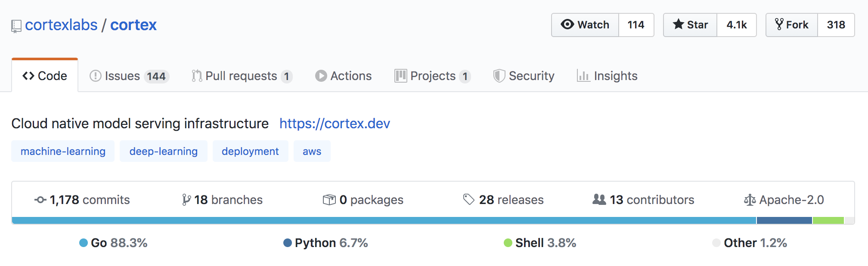Select the Go 88.3% language entry
This screenshot has height=266, width=868.
114,243
